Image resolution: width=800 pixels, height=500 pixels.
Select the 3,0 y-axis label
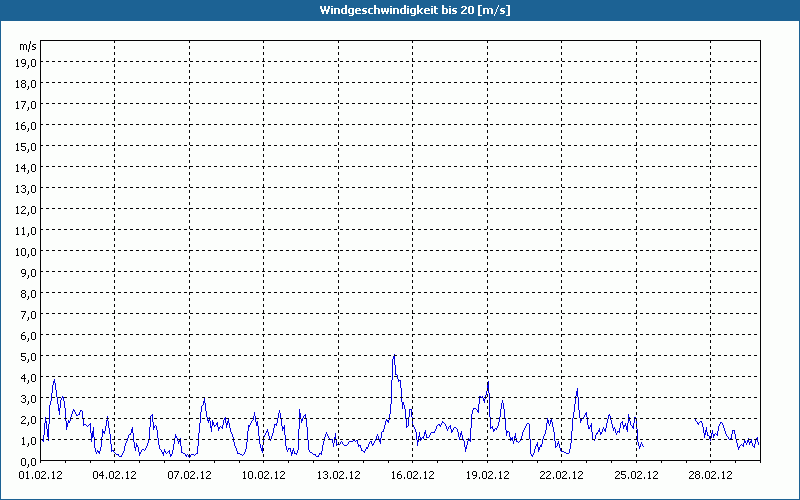click(x=28, y=399)
